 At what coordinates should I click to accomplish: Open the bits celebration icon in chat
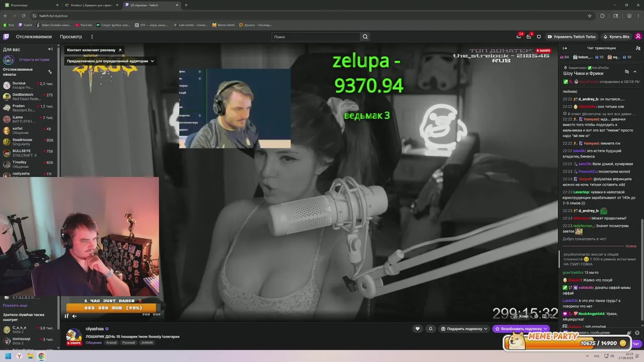pos(629,333)
